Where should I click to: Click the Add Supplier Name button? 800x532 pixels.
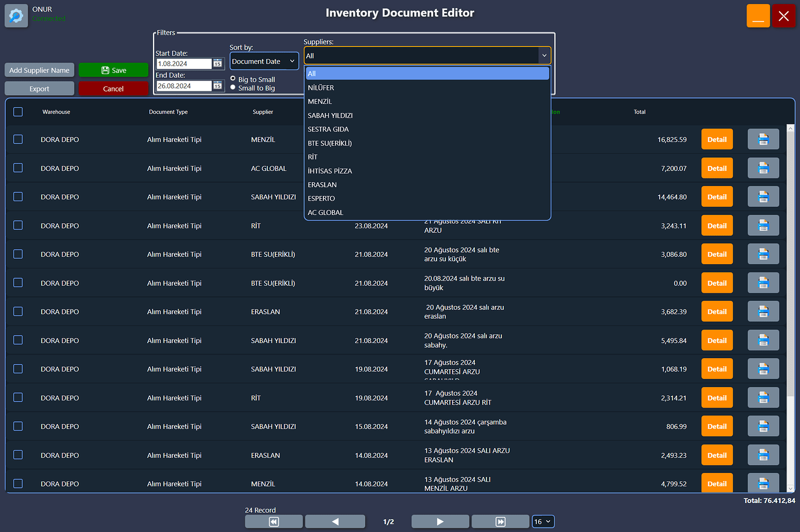[x=39, y=70]
